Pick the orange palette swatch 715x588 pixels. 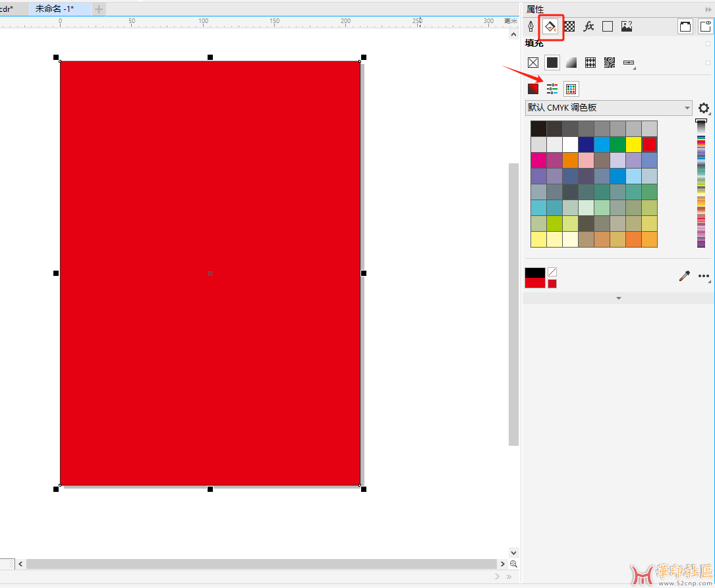point(570,160)
